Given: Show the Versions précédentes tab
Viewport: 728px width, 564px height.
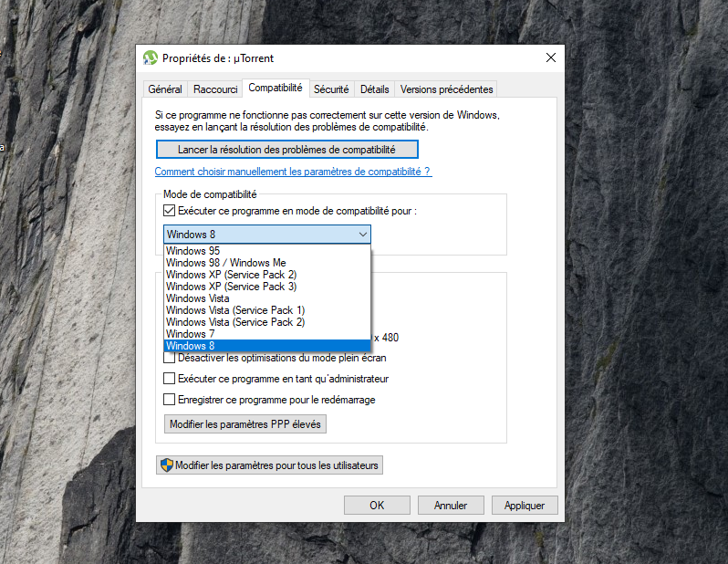Looking at the screenshot, I should pyautogui.click(x=447, y=89).
